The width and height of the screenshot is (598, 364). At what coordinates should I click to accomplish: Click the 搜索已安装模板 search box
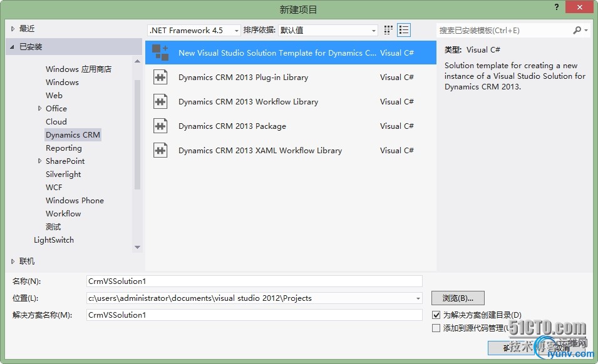tap(504, 30)
